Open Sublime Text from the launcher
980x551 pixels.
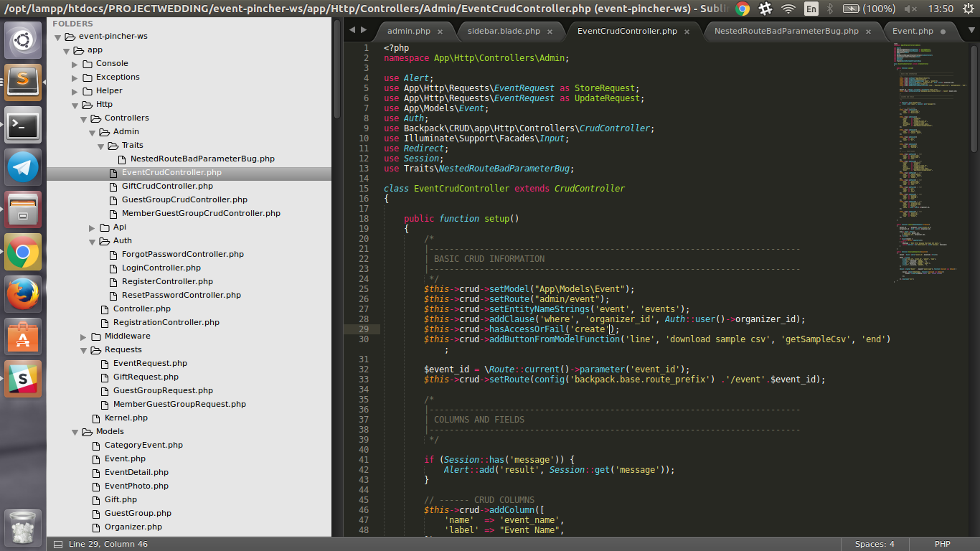tap(22, 82)
